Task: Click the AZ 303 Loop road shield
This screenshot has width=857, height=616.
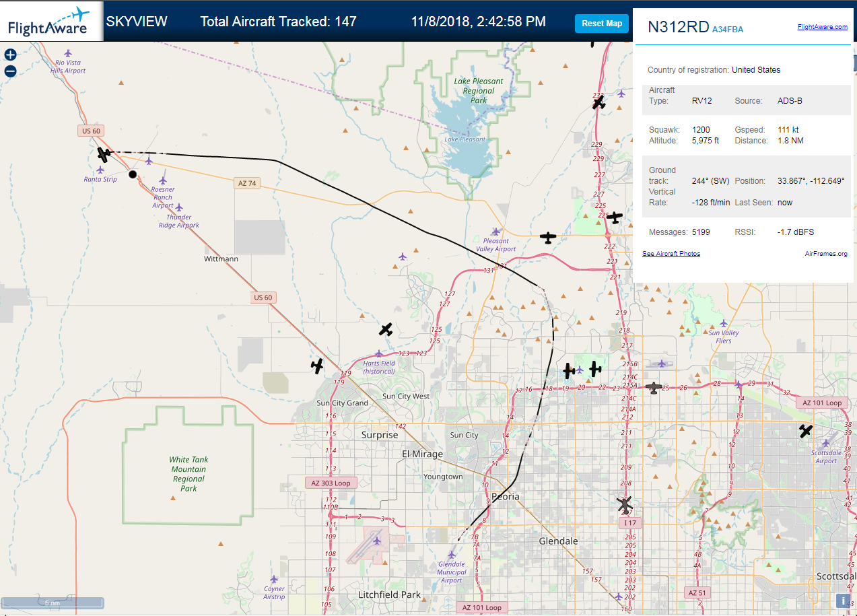Action: [x=331, y=483]
